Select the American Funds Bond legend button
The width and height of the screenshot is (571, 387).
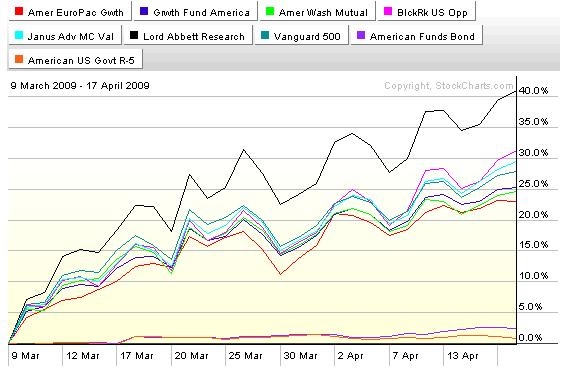click(x=417, y=36)
